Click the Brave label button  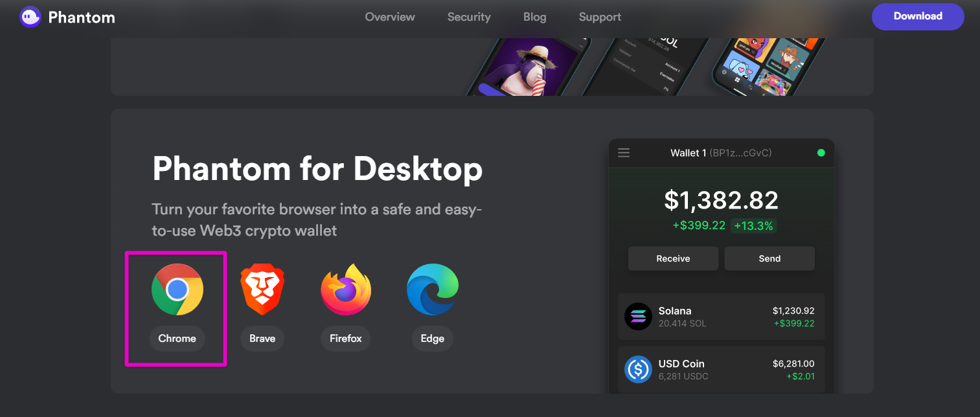pyautogui.click(x=262, y=339)
